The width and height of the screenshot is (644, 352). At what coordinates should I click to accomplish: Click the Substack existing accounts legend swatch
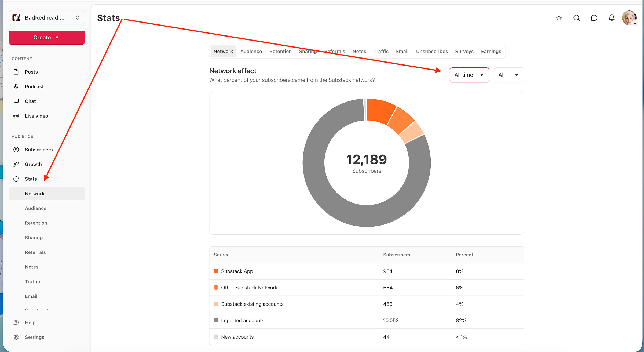[x=216, y=304]
